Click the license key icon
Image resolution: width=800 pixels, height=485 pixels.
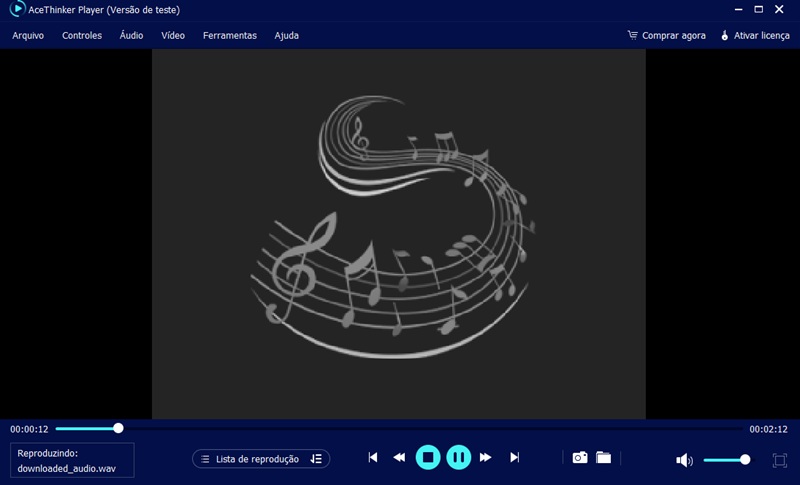(724, 35)
